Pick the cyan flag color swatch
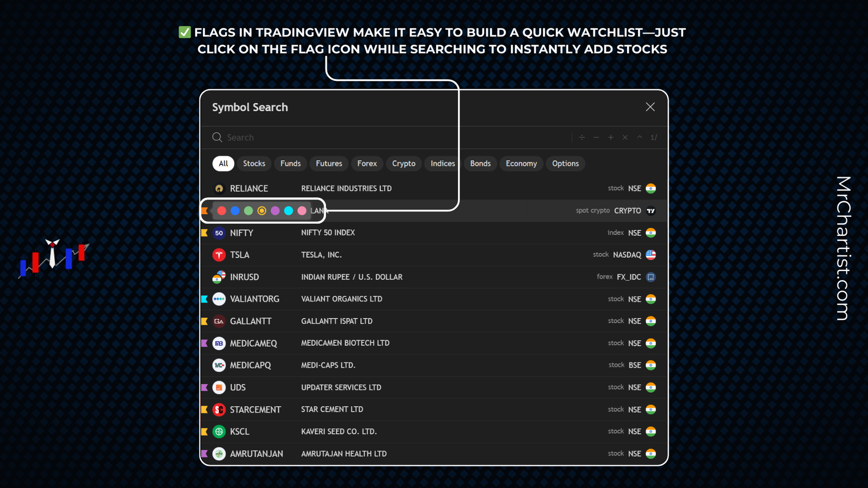This screenshot has height=488, width=868. [x=289, y=211]
